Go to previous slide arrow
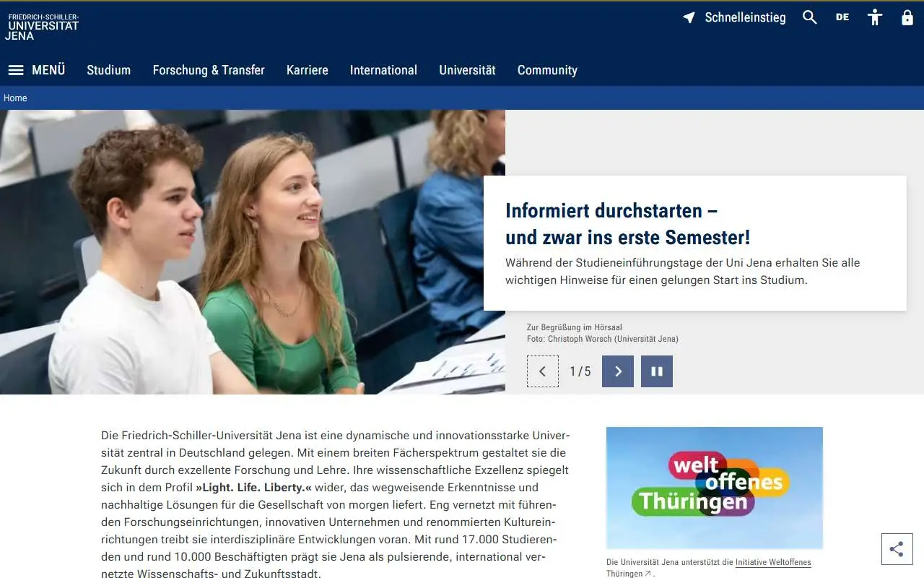 point(543,371)
